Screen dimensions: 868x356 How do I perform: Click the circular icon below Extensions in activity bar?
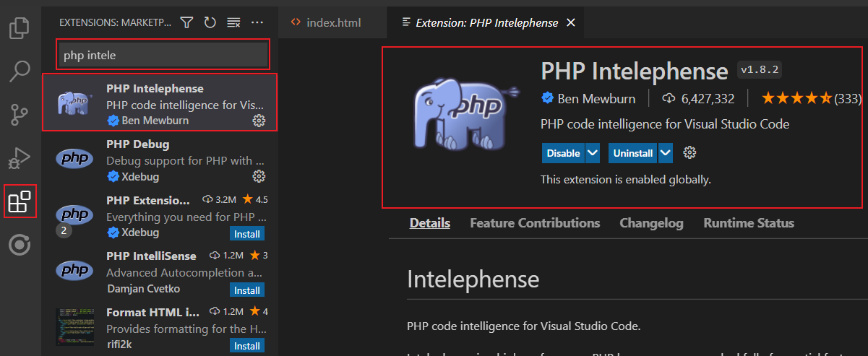tap(20, 246)
